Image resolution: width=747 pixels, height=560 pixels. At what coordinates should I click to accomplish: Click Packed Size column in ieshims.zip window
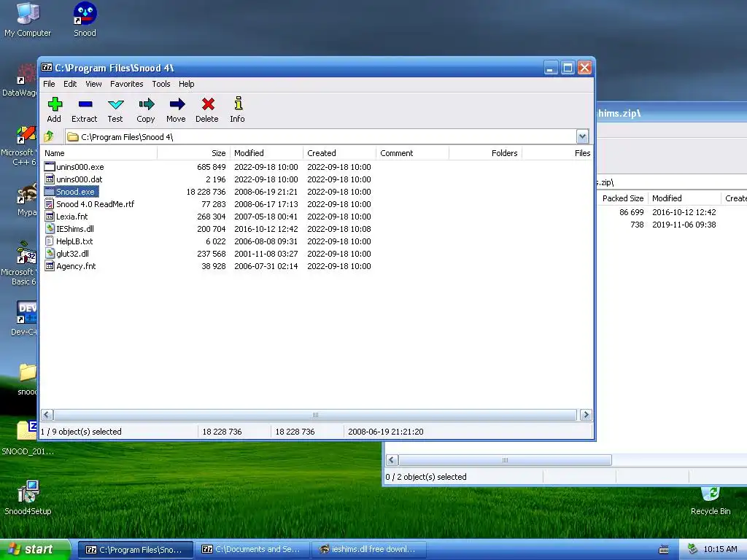tap(622, 198)
